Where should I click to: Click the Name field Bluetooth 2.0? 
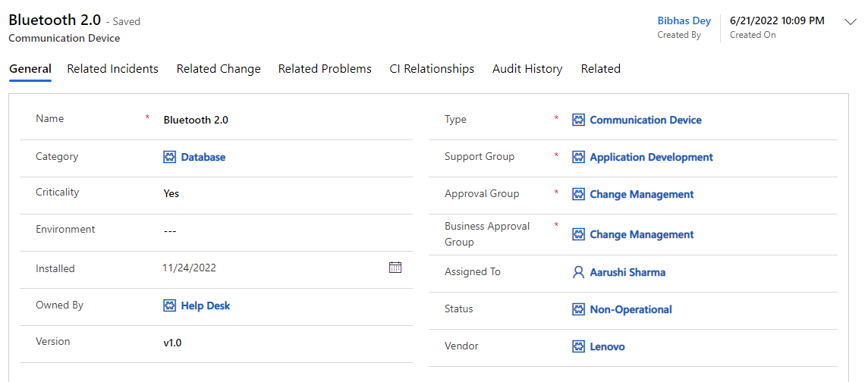196,120
